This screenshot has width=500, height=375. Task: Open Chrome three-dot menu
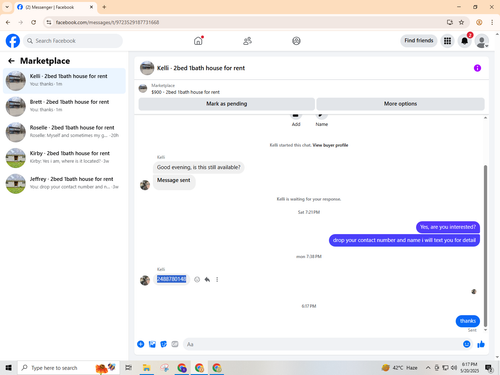pyautogui.click(x=492, y=22)
